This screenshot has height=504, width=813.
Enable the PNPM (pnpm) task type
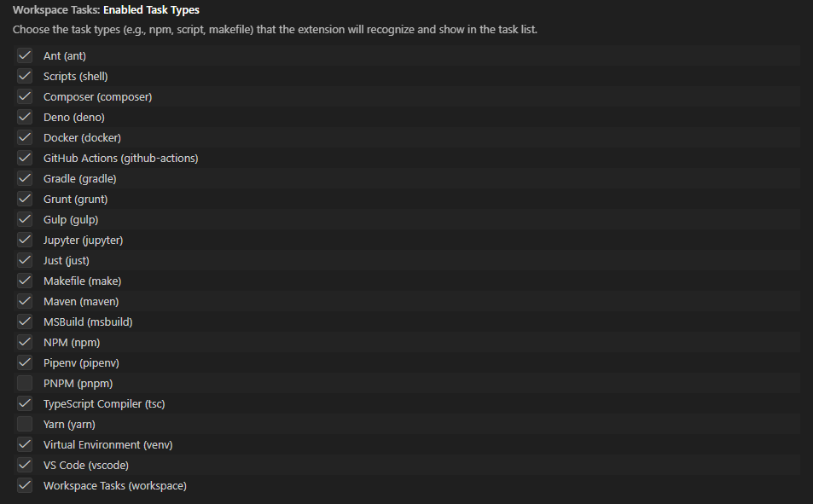pos(25,383)
